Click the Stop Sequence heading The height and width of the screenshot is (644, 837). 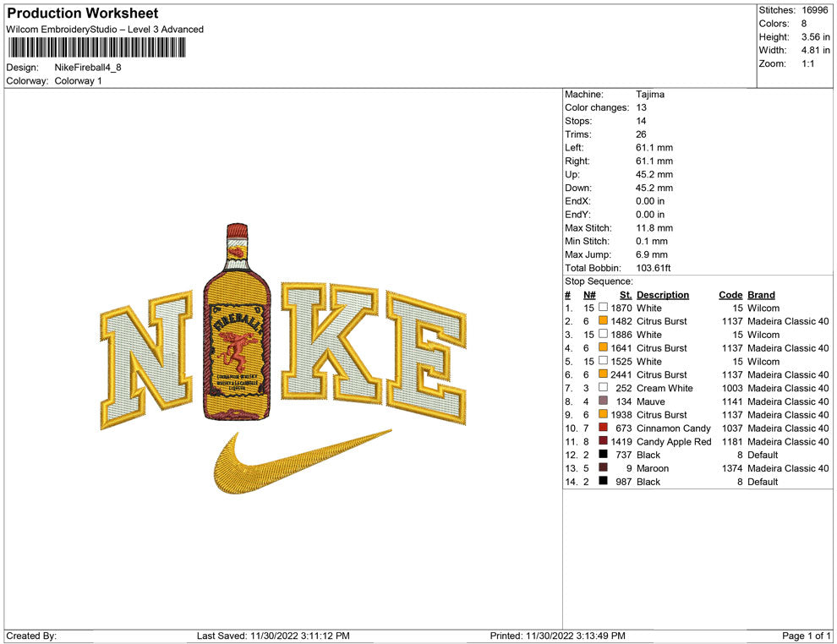pos(599,281)
